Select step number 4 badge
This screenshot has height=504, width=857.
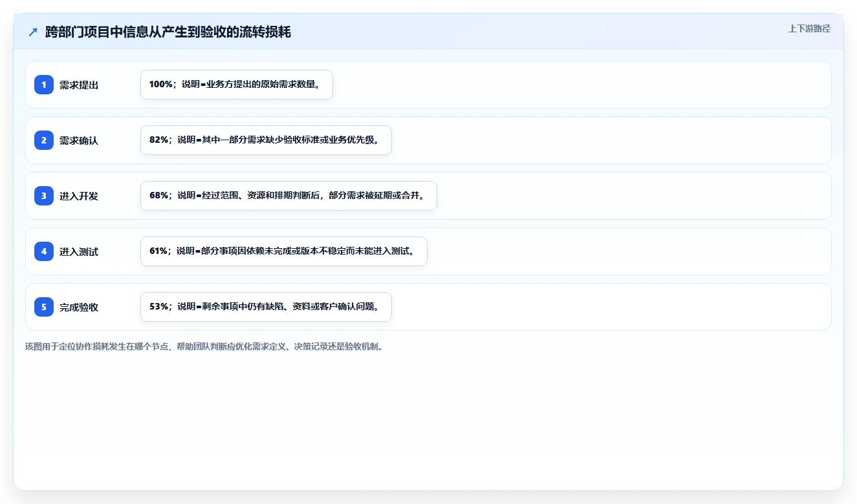[x=44, y=251]
